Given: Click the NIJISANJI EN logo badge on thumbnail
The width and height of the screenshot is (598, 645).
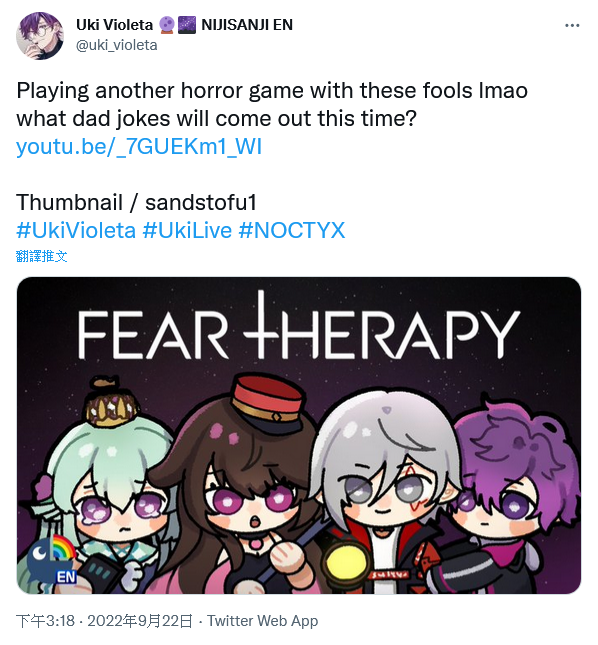Looking at the screenshot, I should tap(51, 560).
